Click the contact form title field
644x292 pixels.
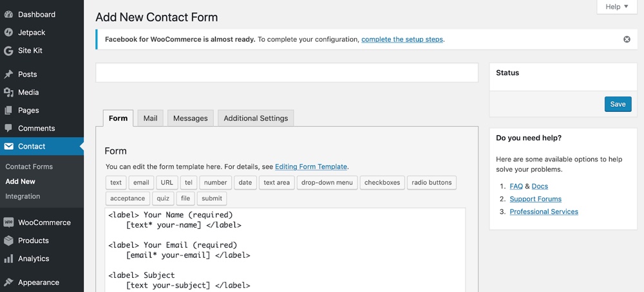(x=287, y=73)
